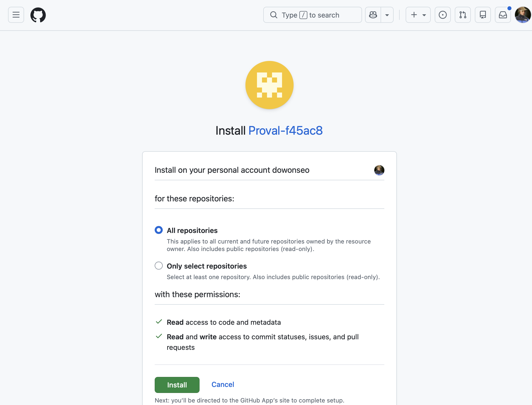
Task: Open the Repositories icon in header
Action: click(483, 15)
